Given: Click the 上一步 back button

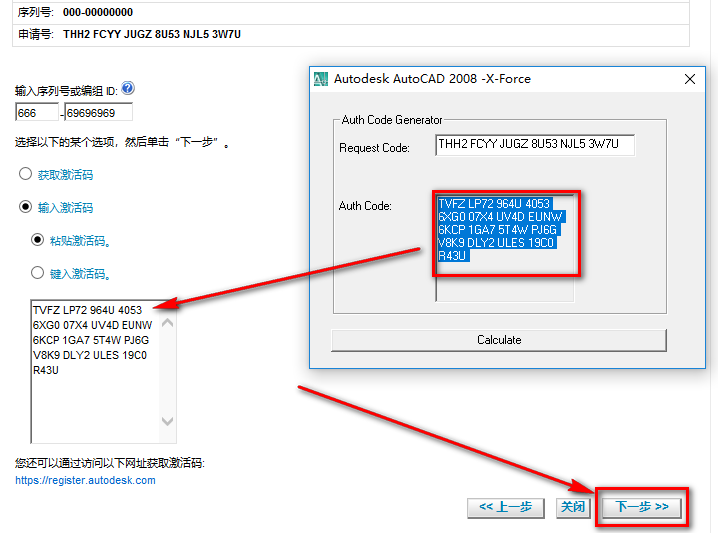Looking at the screenshot, I should tap(505, 507).
